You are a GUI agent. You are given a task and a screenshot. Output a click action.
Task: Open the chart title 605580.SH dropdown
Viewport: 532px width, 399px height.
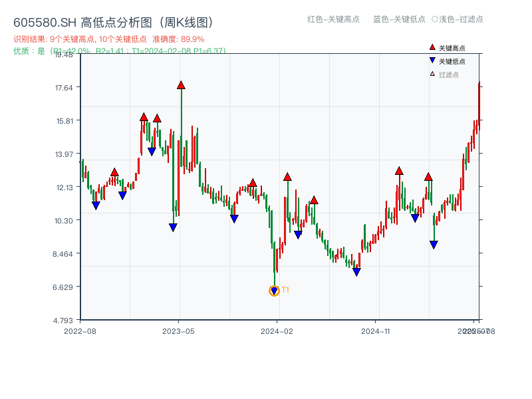43,21
